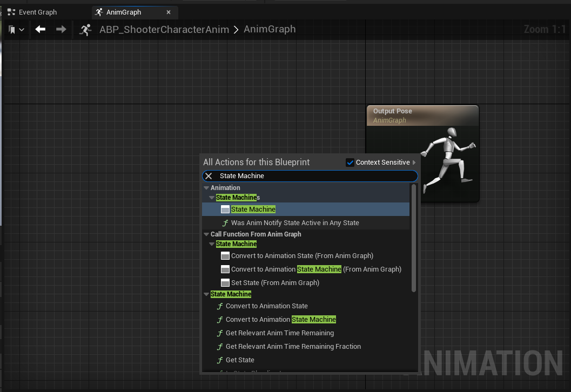Select function Convert to Animation State Machine
This screenshot has height=392, width=571.
click(x=306, y=320)
